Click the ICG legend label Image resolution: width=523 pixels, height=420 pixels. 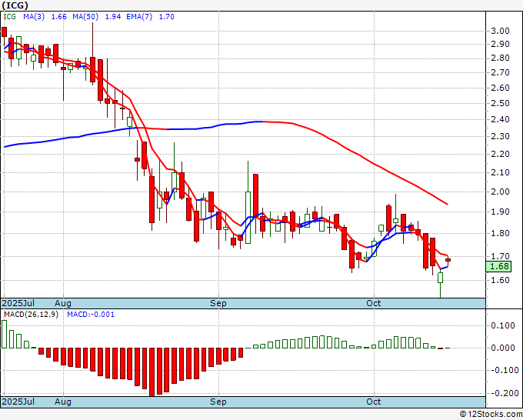(10, 17)
